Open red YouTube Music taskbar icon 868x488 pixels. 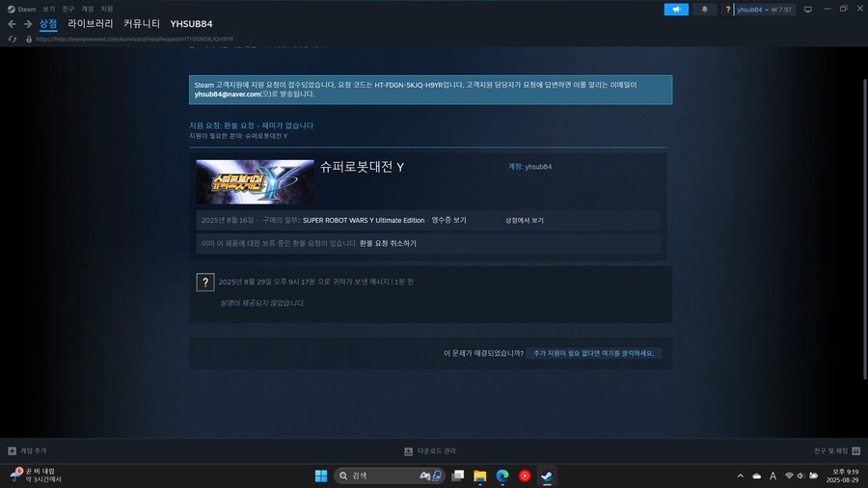[x=525, y=475]
